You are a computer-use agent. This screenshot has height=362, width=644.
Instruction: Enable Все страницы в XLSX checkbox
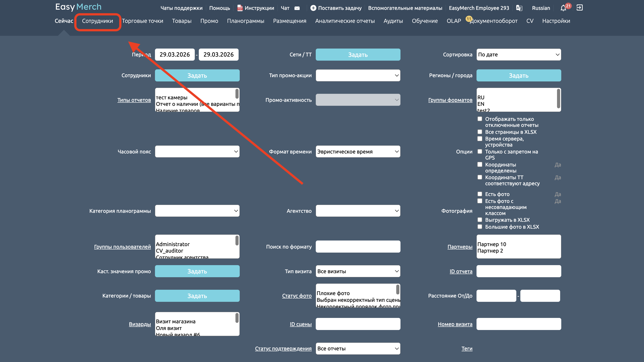479,132
